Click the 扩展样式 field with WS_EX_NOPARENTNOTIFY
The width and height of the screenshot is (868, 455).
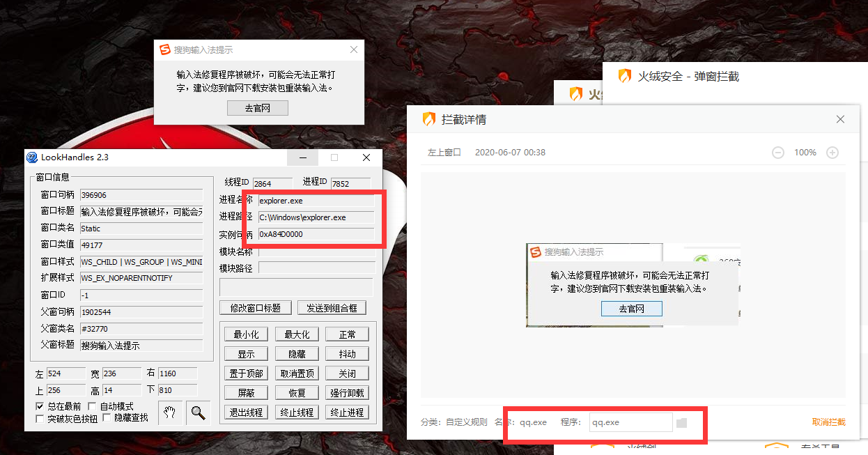tap(141, 278)
